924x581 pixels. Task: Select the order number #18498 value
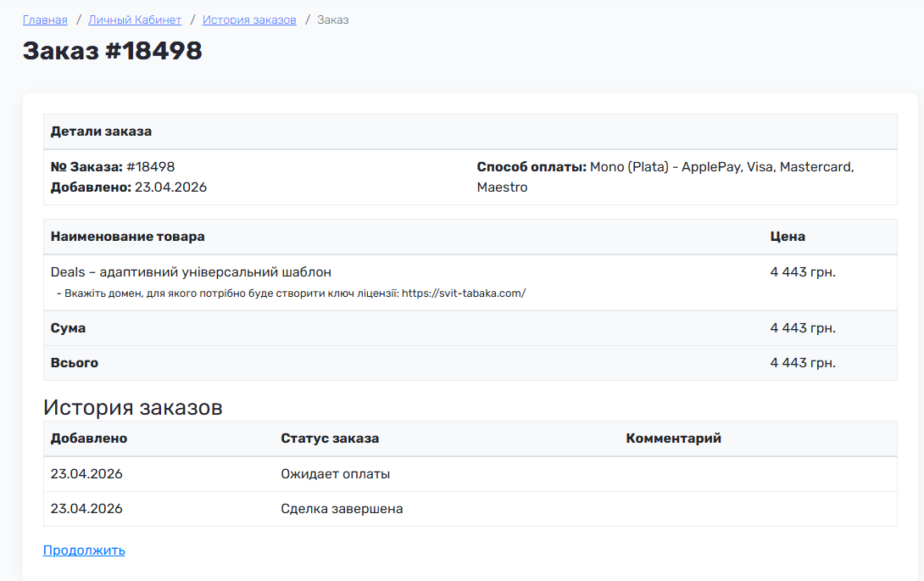pyautogui.click(x=151, y=167)
